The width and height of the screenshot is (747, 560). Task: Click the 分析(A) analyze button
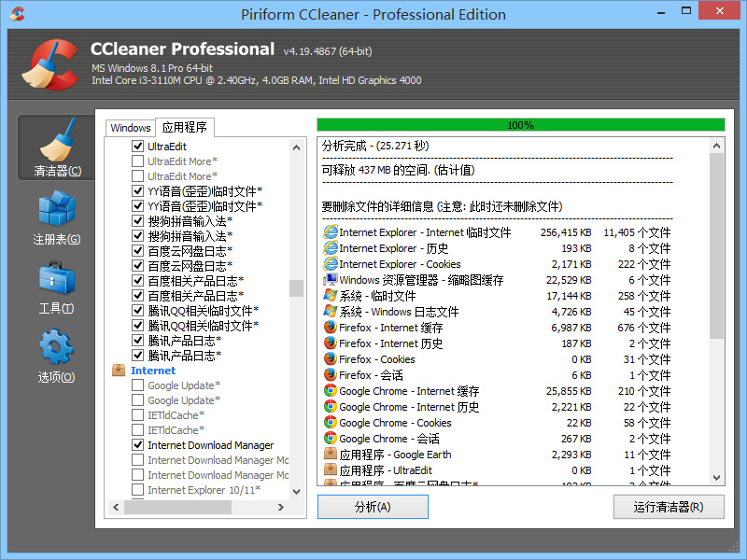(373, 507)
